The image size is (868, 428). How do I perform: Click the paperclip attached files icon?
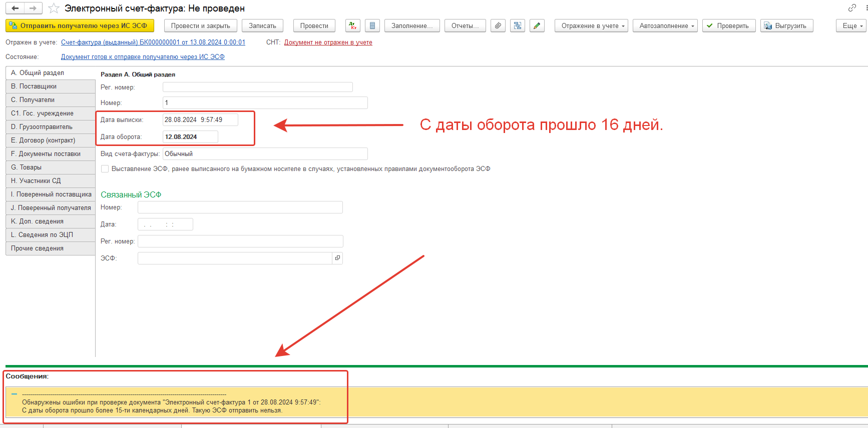pyautogui.click(x=498, y=25)
